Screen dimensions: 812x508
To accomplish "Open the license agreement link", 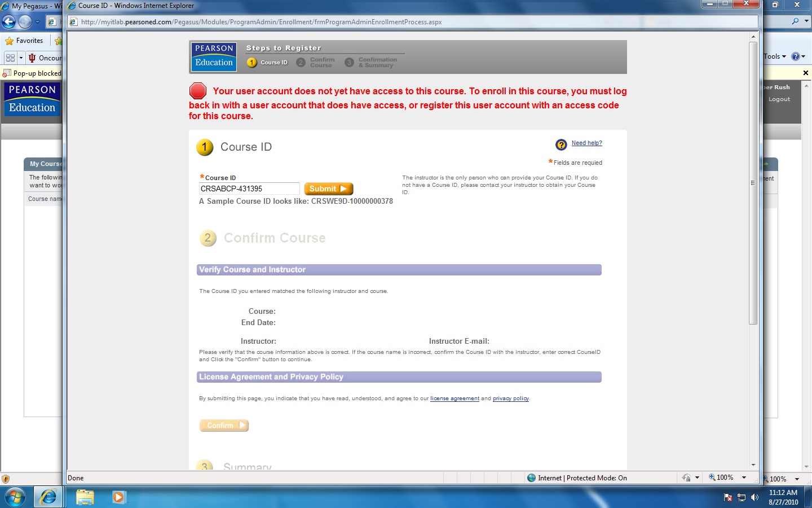I will [x=454, y=398].
